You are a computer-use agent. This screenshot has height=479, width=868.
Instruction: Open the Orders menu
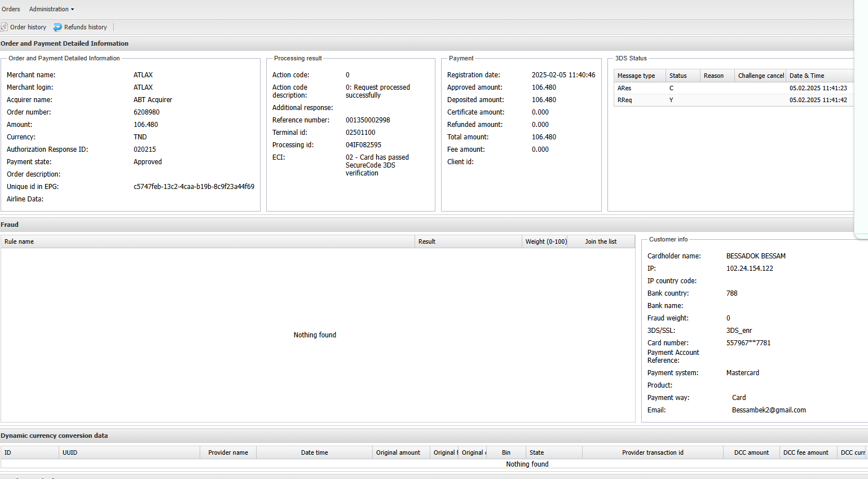click(x=11, y=9)
